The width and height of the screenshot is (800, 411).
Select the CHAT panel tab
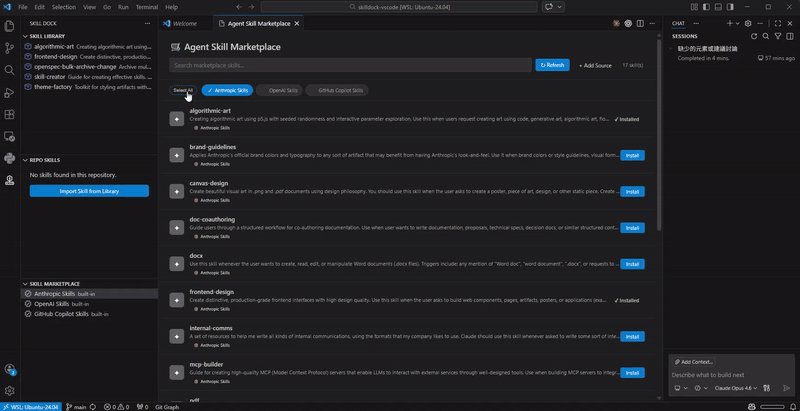[678, 23]
